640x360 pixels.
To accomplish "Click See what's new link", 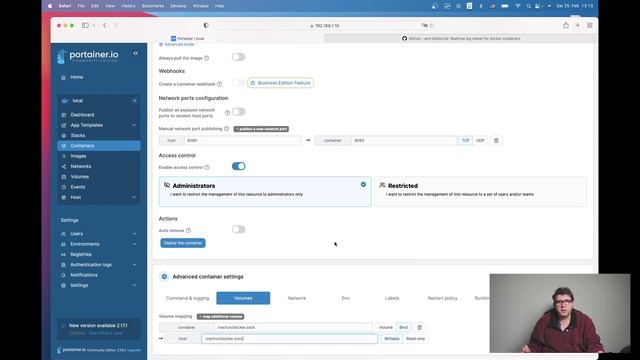I will tap(105, 333).
